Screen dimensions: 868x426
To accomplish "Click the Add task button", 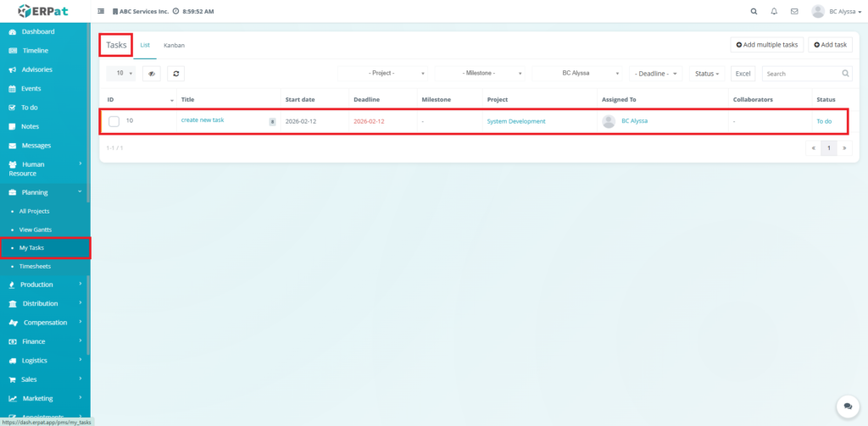I will tap(830, 45).
